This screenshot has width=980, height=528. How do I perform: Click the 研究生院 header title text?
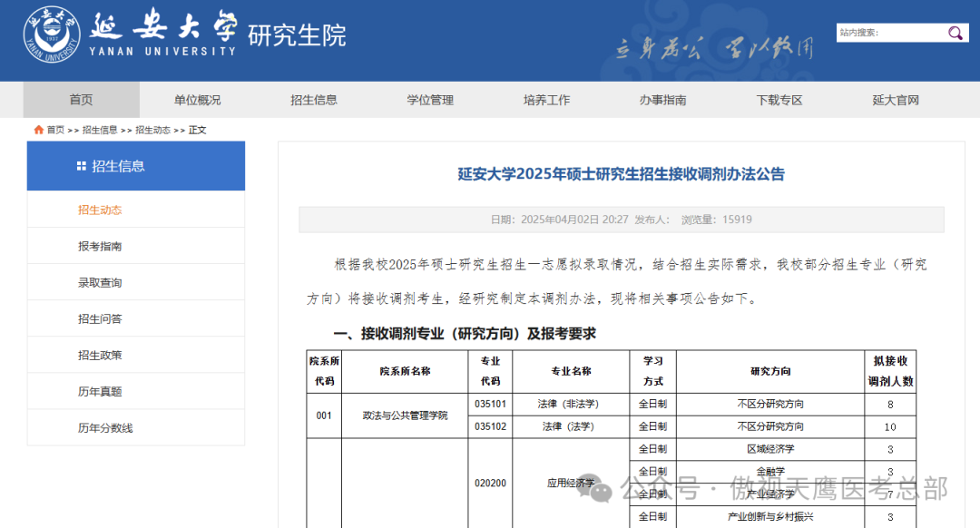[297, 35]
